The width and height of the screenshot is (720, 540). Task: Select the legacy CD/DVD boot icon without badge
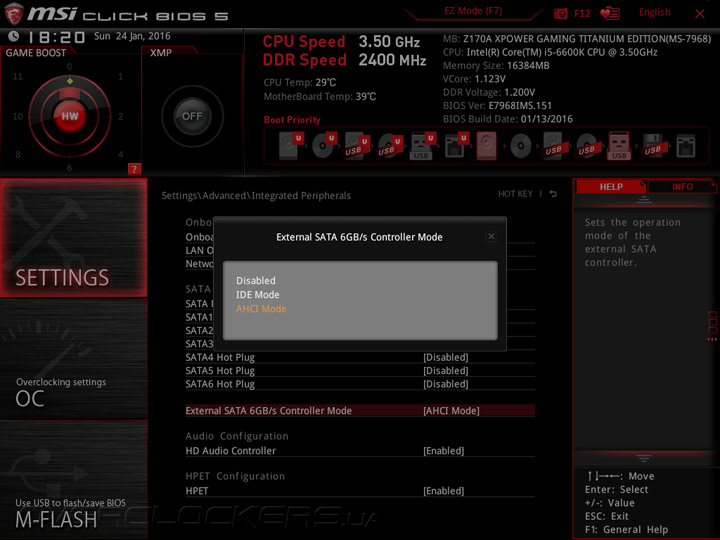coord(521,146)
